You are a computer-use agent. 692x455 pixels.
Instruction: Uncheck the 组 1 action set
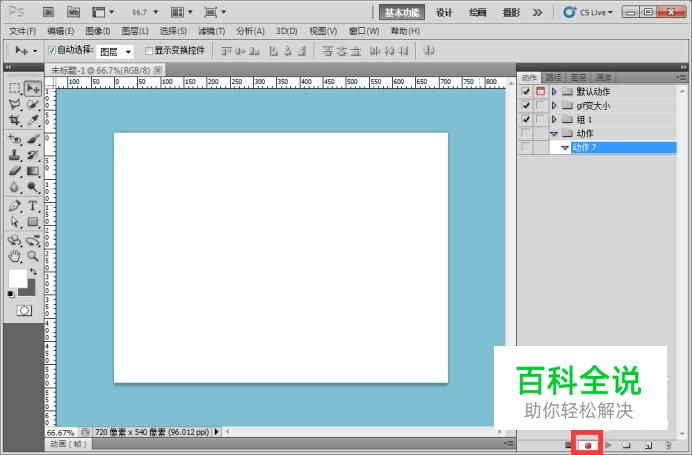tap(526, 119)
